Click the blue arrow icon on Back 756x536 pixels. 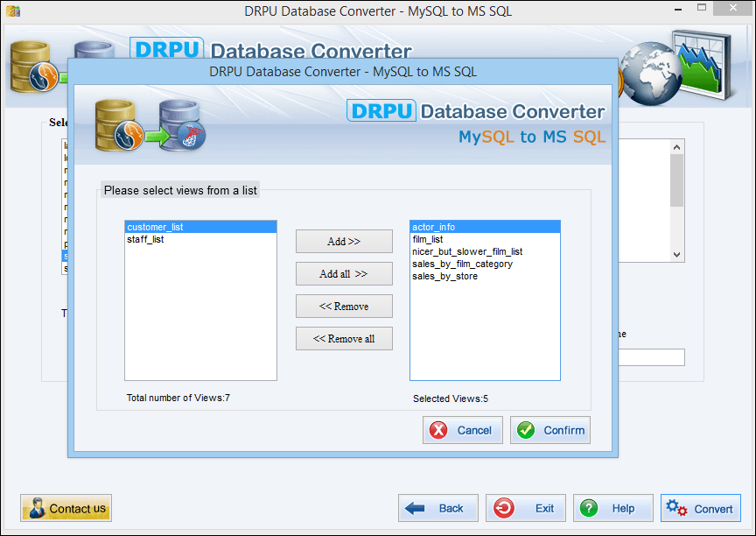(x=415, y=508)
